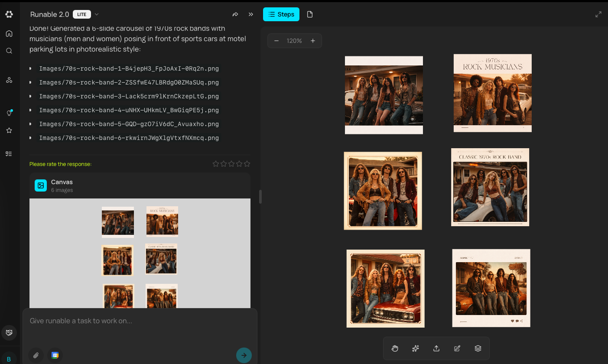Open the document file tab next to Steps
This screenshot has width=608, height=364.
click(x=310, y=14)
